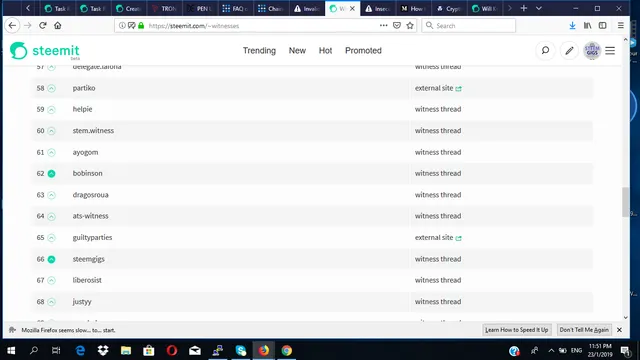Reload the page using the refresh icon
Viewport: 640px width, 360px height.
point(43,25)
